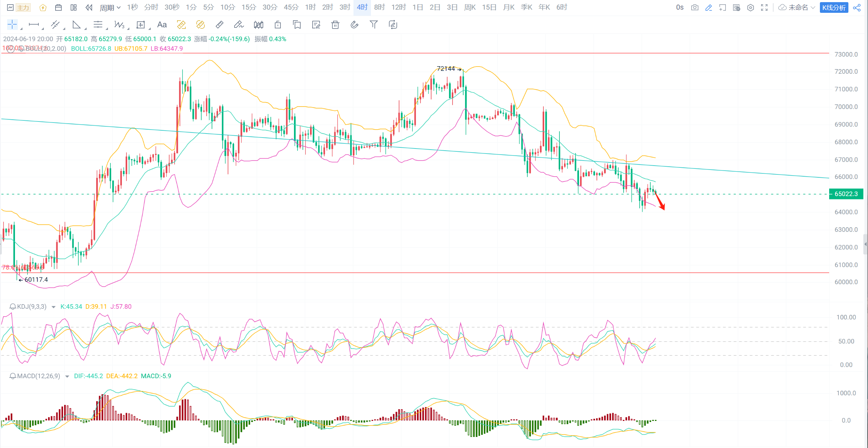This screenshot has height=448, width=868.
Task: Click the orange hexagon ruler tool
Action: pyautogui.click(x=201, y=25)
